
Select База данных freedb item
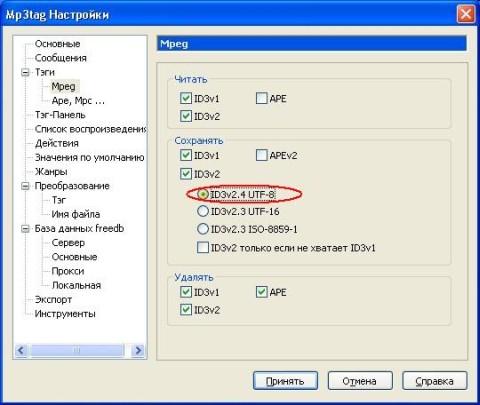coord(79,229)
